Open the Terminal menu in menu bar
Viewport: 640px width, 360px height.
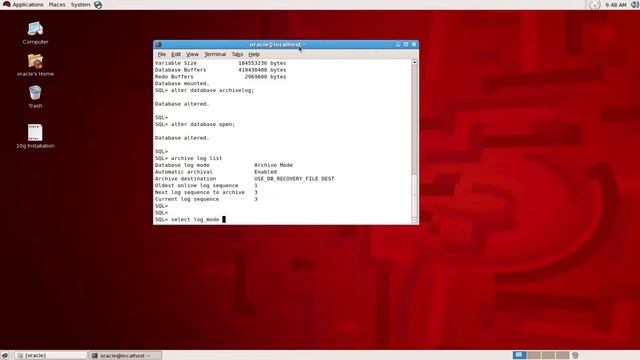click(x=215, y=54)
